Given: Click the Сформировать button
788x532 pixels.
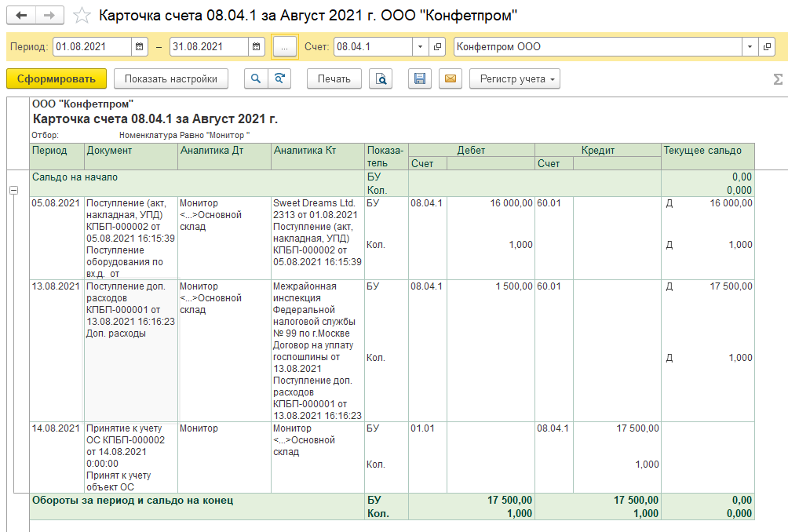Looking at the screenshot, I should click(x=56, y=78).
